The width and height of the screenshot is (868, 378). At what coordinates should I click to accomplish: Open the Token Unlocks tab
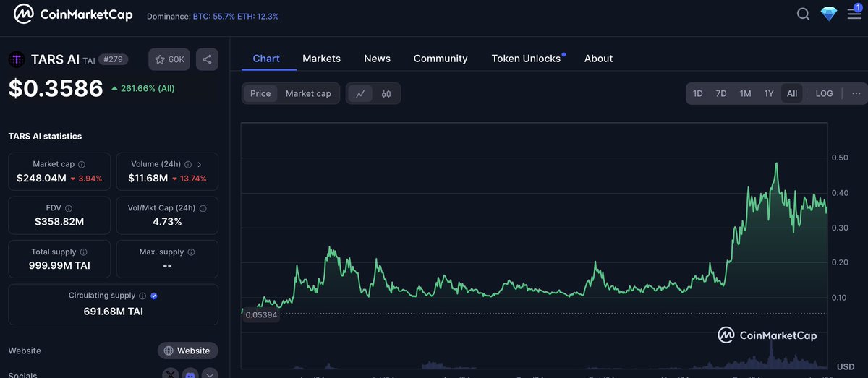point(526,59)
